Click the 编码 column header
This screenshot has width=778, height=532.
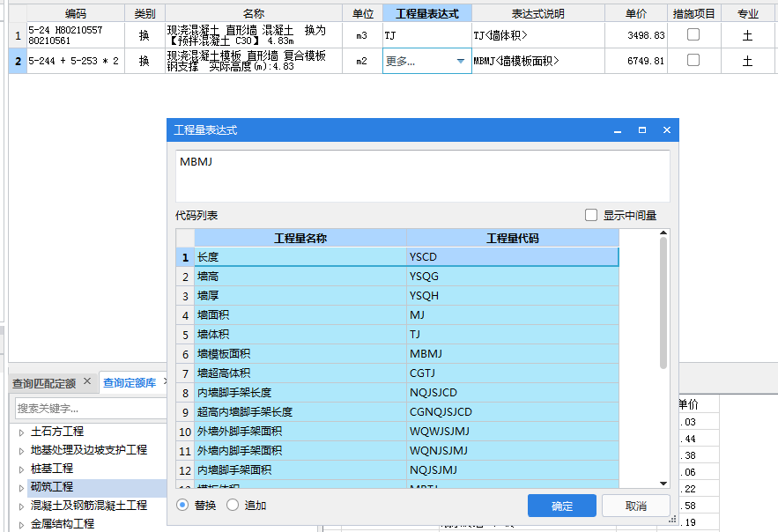(76, 13)
